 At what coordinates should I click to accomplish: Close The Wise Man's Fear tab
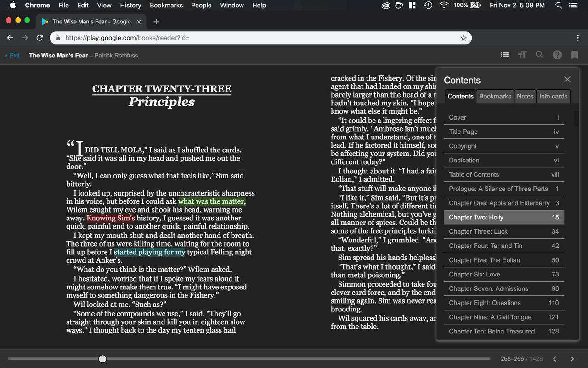click(139, 22)
